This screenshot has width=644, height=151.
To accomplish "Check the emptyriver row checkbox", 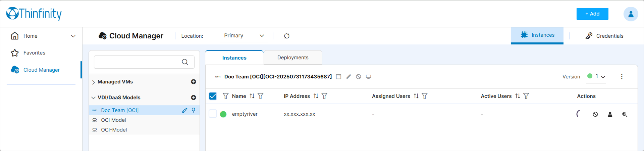I will pyautogui.click(x=213, y=114).
